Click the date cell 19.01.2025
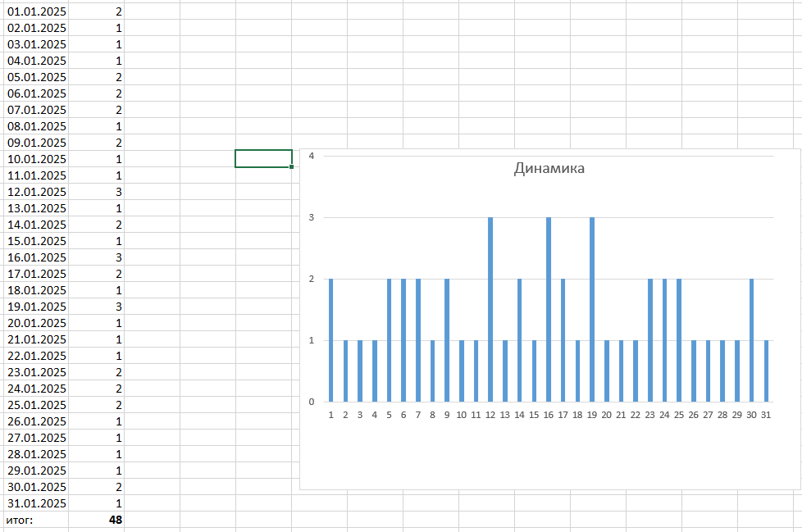Screen dimensions: 802x532 (36, 306)
